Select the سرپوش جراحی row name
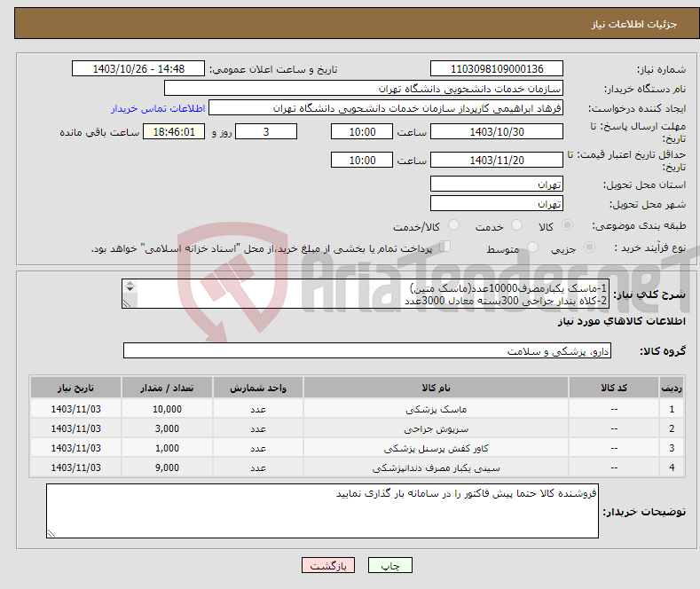 [436, 428]
